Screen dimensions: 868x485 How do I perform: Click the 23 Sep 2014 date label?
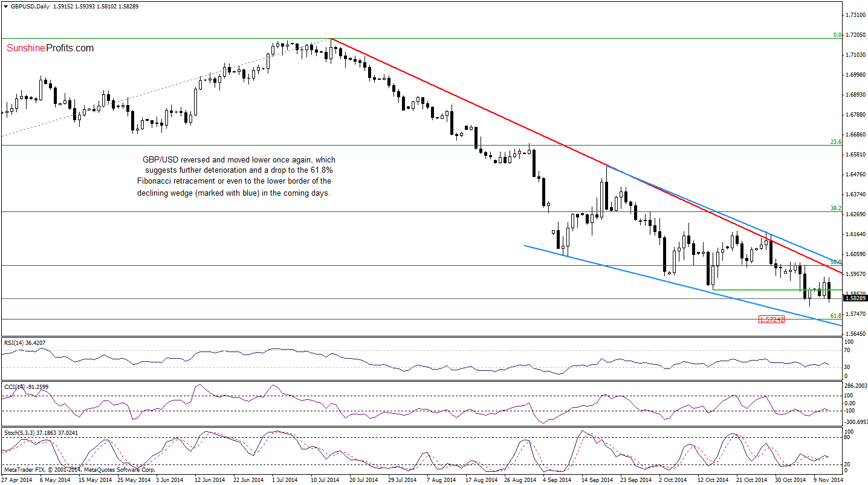click(x=635, y=480)
